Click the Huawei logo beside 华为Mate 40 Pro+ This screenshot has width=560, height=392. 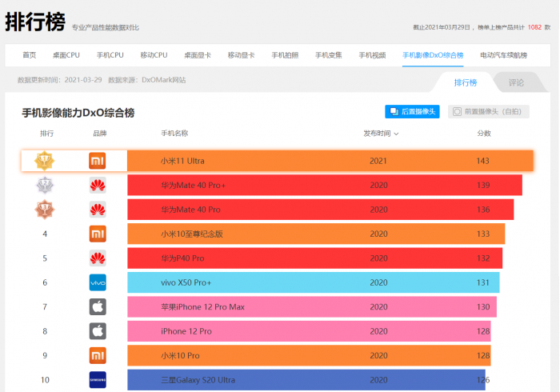coord(98,186)
